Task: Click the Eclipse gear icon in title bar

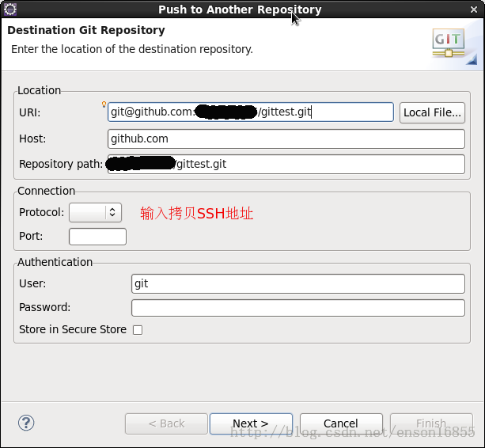Action: point(10,9)
